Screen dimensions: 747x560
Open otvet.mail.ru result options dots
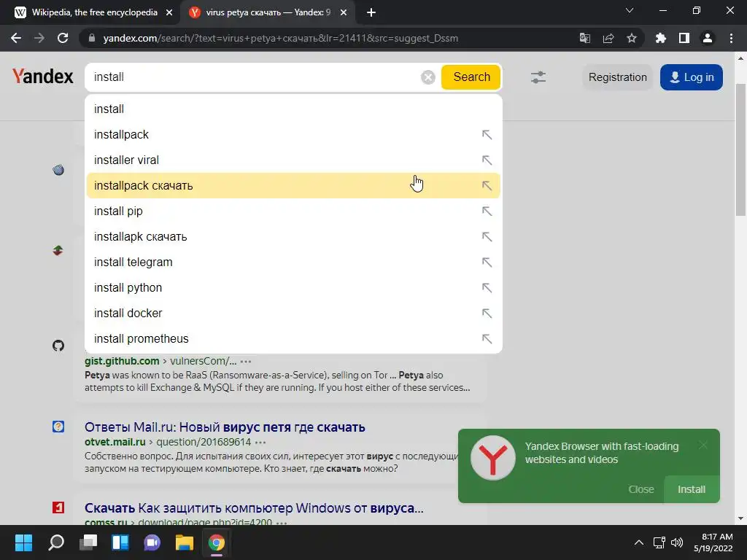(x=260, y=443)
